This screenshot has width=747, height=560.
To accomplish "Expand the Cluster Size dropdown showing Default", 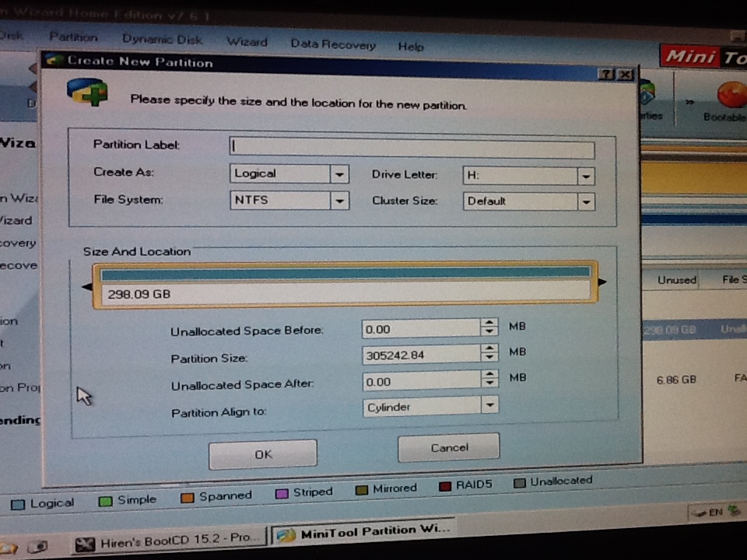I will click(586, 202).
